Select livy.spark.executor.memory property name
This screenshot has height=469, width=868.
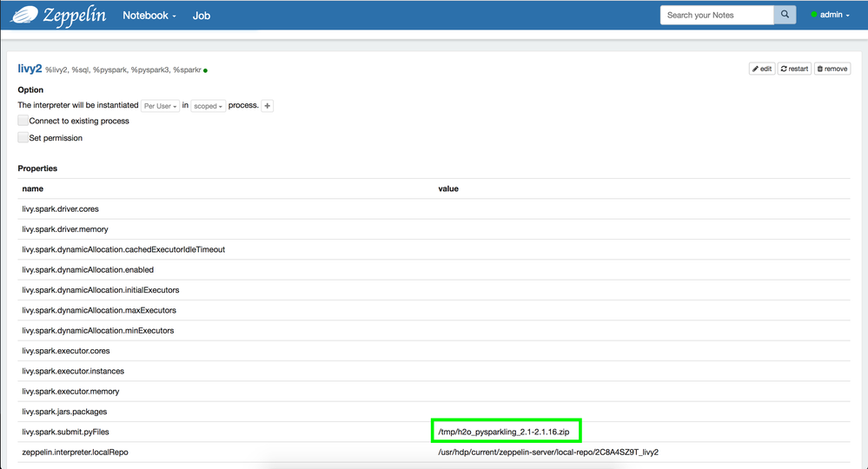point(71,392)
